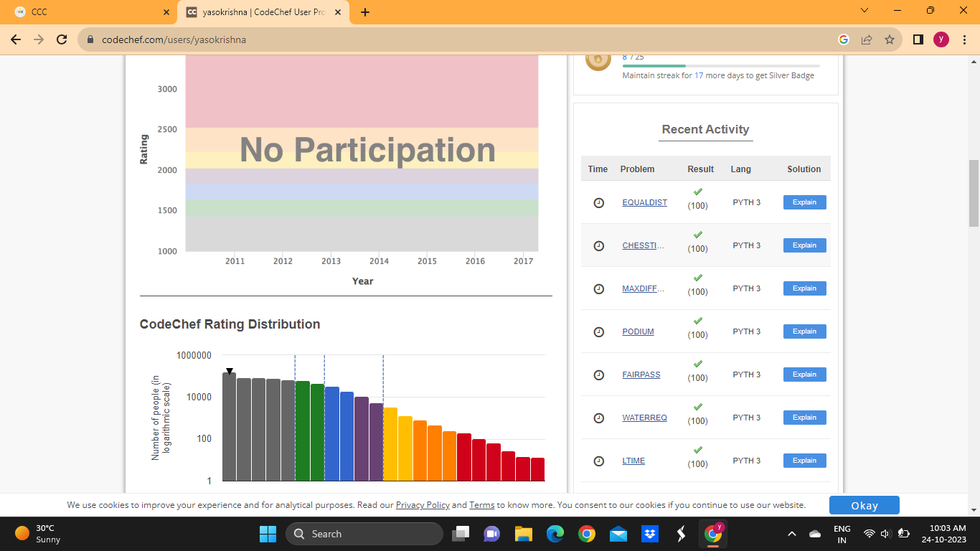The height and width of the screenshot is (551, 980).
Task: Click Explain for FAIRPASS solution
Action: click(804, 375)
